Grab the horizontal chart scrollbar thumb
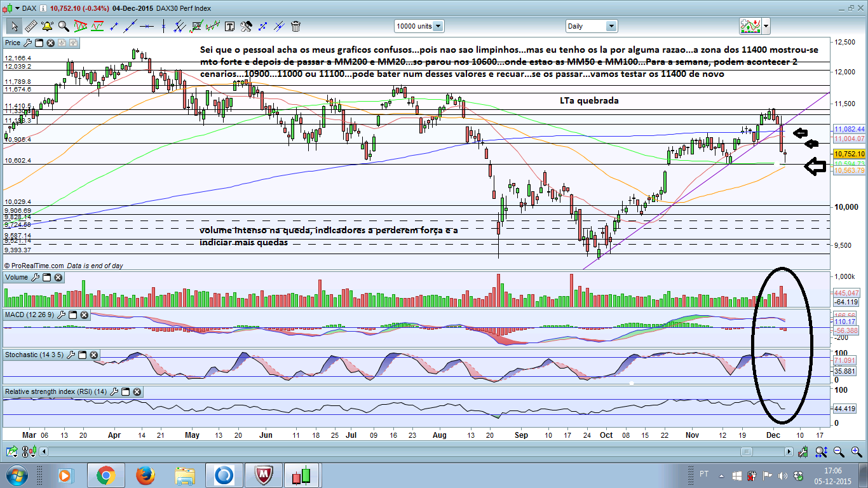 pyautogui.click(x=747, y=452)
